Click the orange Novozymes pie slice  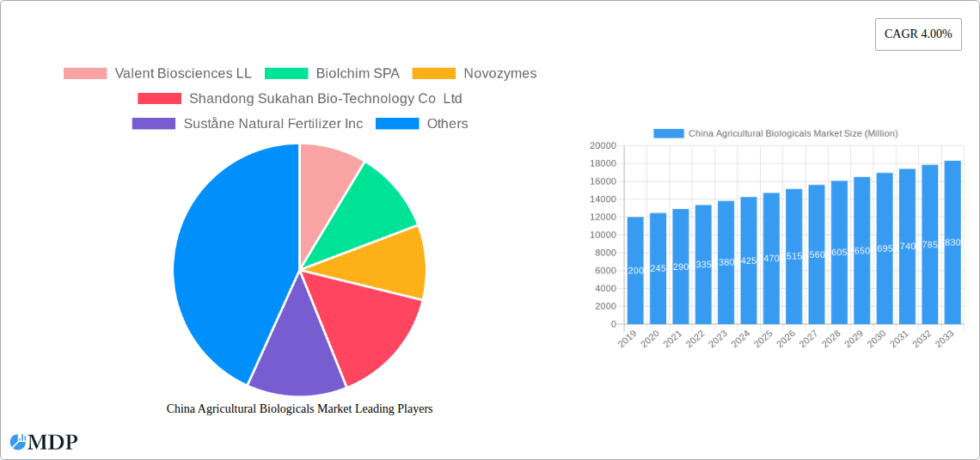point(395,262)
